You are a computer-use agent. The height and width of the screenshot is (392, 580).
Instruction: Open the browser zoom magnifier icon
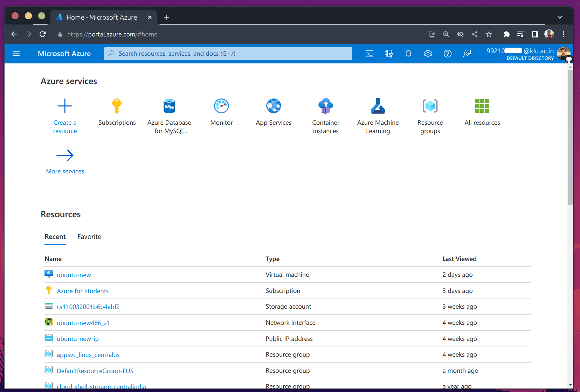(446, 34)
